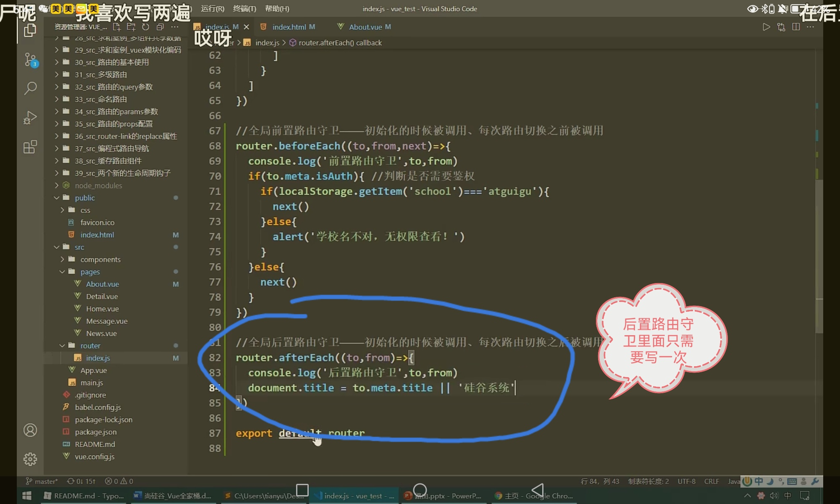Open Source Control view in activity bar
The width and height of the screenshot is (840, 504).
(30, 59)
